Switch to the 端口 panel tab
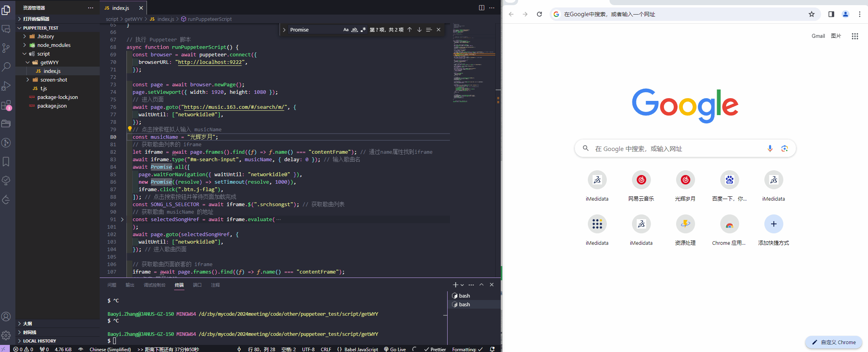The width and height of the screenshot is (868, 352). coord(197,285)
